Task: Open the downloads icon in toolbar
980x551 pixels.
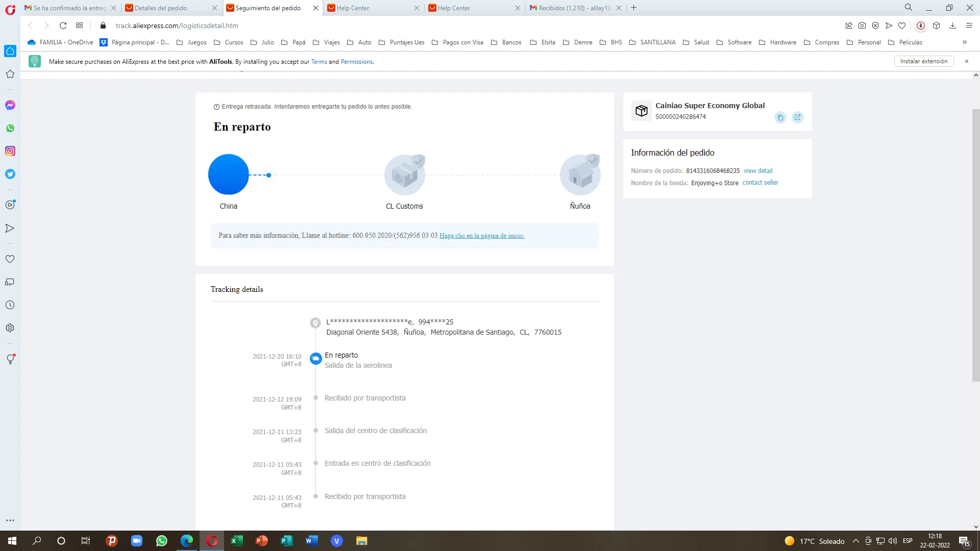Action: (952, 26)
